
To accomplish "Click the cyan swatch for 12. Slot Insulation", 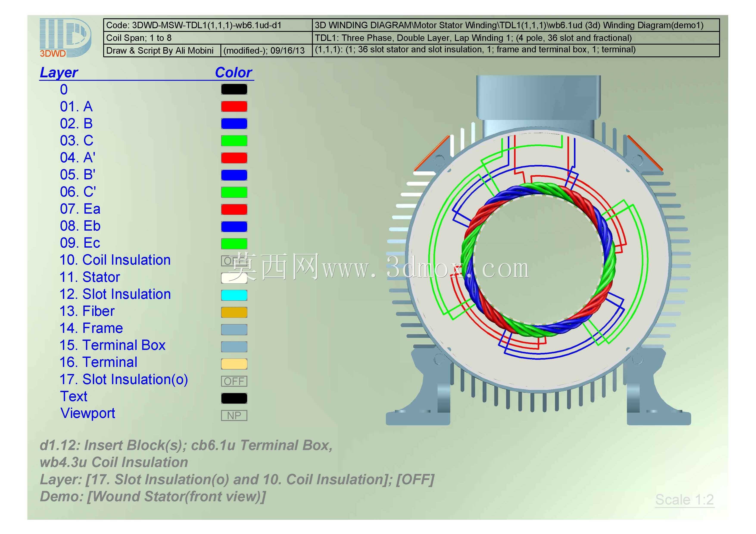I will [234, 295].
